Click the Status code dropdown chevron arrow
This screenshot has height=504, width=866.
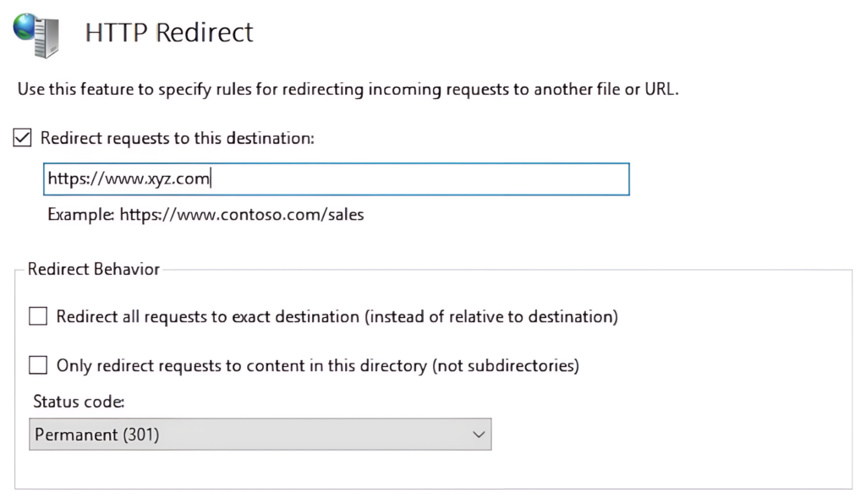[x=479, y=435]
